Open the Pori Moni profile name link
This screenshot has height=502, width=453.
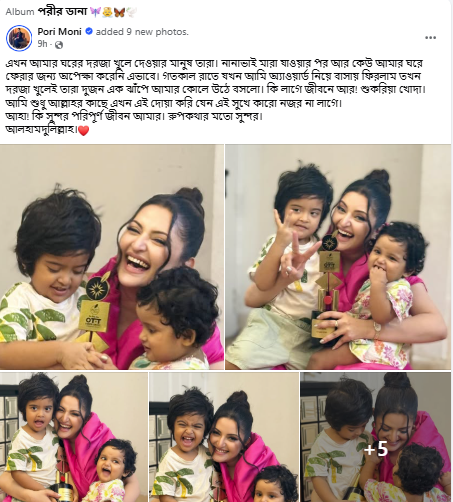[x=59, y=32]
